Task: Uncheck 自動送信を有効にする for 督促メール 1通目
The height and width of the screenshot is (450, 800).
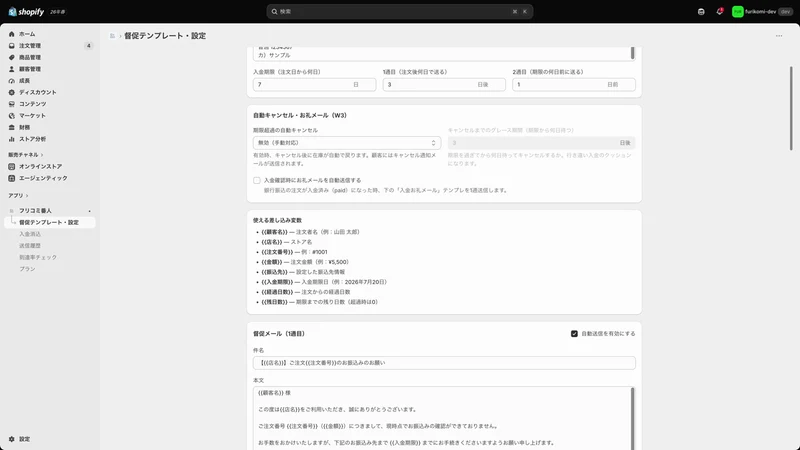Action: (x=574, y=334)
